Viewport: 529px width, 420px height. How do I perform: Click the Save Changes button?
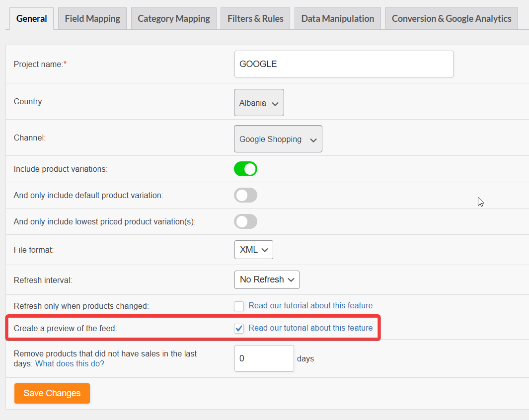coord(52,393)
